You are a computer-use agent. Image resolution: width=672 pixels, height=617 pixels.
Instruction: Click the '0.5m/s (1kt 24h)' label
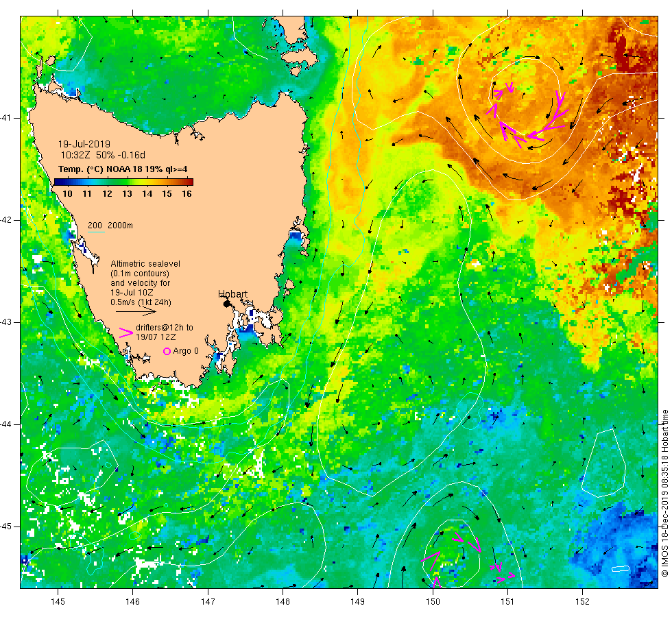click(x=141, y=302)
